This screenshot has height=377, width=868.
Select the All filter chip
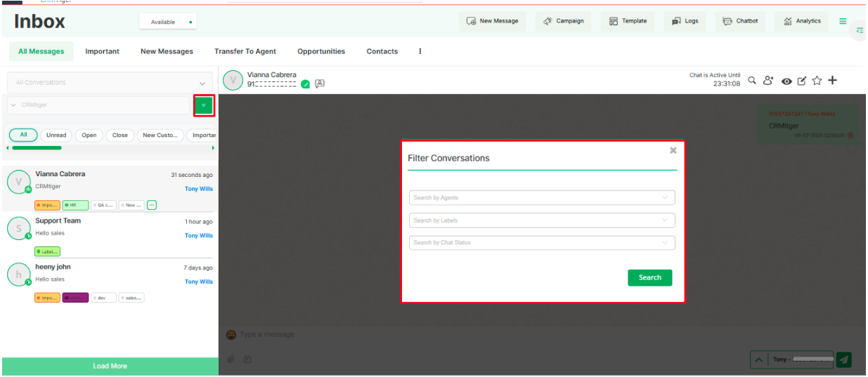point(24,135)
